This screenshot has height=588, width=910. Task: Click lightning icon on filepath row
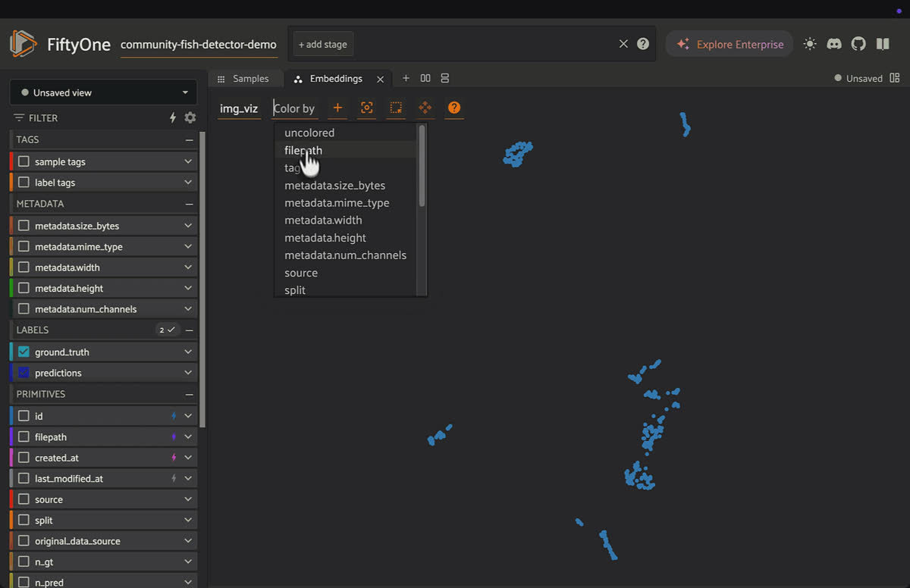174,437
